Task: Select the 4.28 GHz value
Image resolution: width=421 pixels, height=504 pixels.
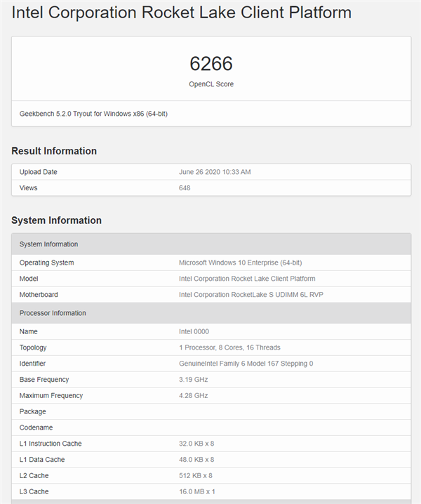Action: [193, 396]
